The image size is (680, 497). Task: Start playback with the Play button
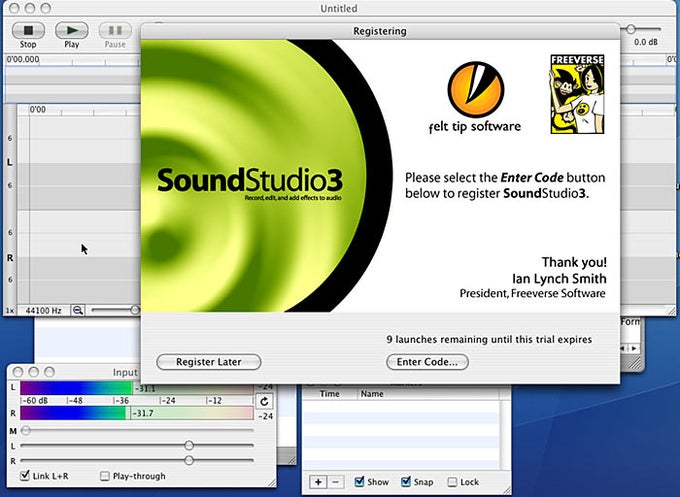pyautogui.click(x=72, y=30)
